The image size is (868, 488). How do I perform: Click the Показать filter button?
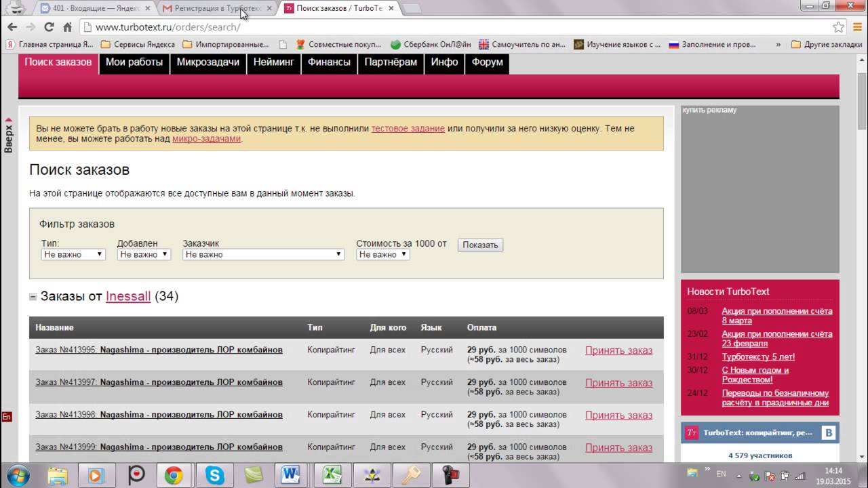(480, 245)
